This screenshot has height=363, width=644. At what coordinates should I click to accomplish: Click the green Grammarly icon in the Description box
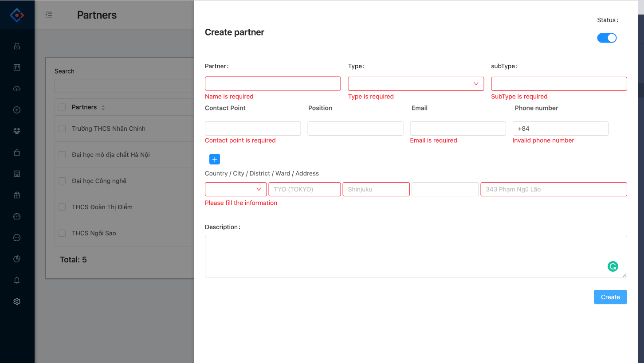(x=613, y=266)
